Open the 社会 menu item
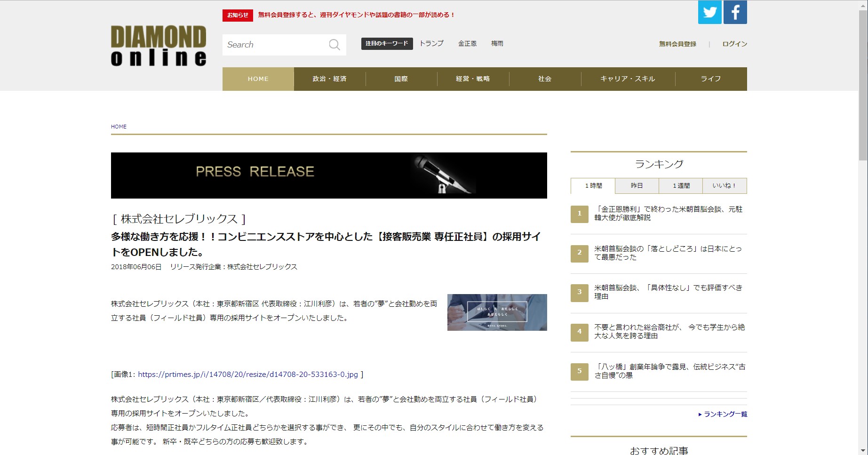Screen dimensions: 868x455 pos(545,79)
